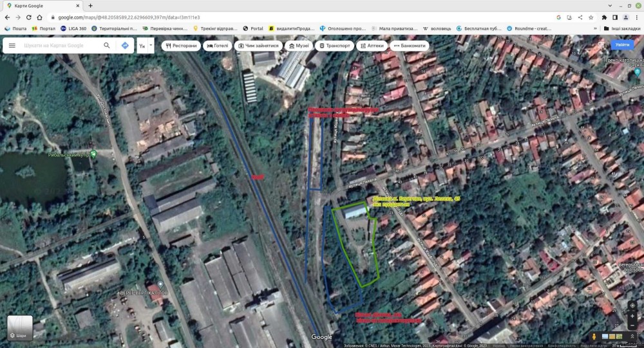Click the search magnifier icon
This screenshot has height=348, width=644.
(x=107, y=46)
